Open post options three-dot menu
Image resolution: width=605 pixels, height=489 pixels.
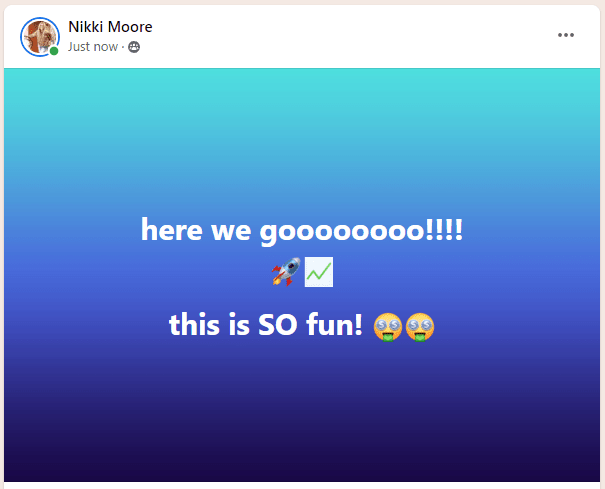tap(566, 36)
